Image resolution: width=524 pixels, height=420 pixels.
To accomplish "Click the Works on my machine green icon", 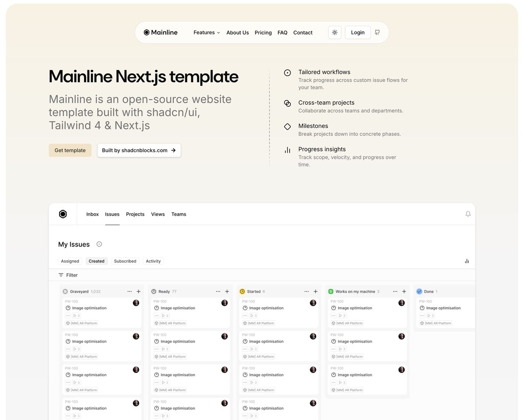I will [x=331, y=291].
